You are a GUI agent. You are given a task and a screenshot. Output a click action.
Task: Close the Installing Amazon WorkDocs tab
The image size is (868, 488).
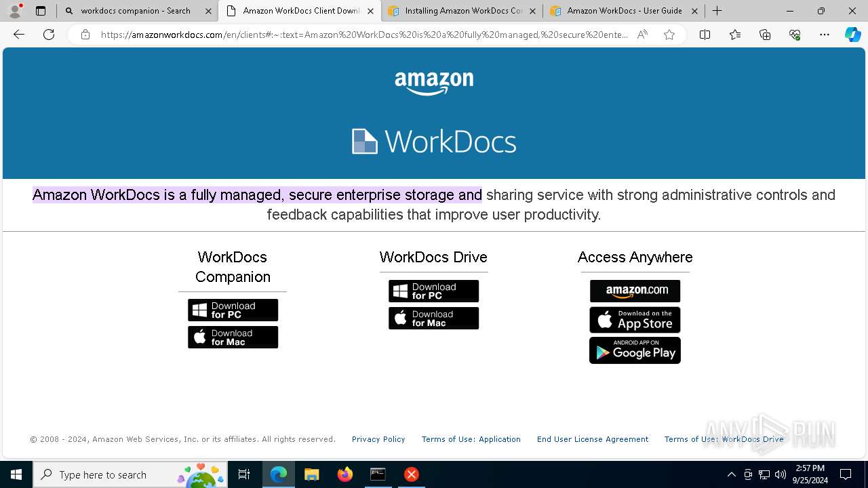[532, 11]
